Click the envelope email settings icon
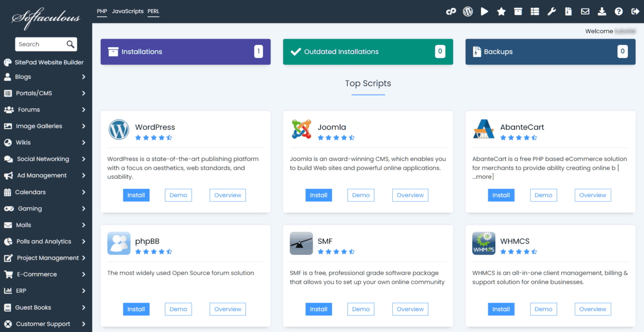This screenshot has height=332, width=644. coord(585,11)
